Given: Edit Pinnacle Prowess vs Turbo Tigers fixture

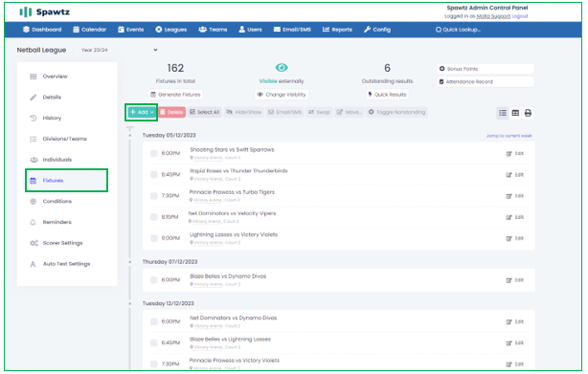Looking at the screenshot, I should 515,196.
